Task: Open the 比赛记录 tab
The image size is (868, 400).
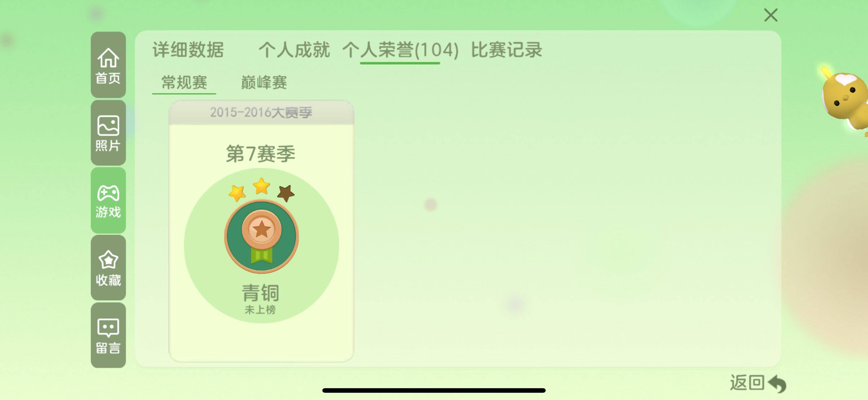Action: [x=507, y=50]
